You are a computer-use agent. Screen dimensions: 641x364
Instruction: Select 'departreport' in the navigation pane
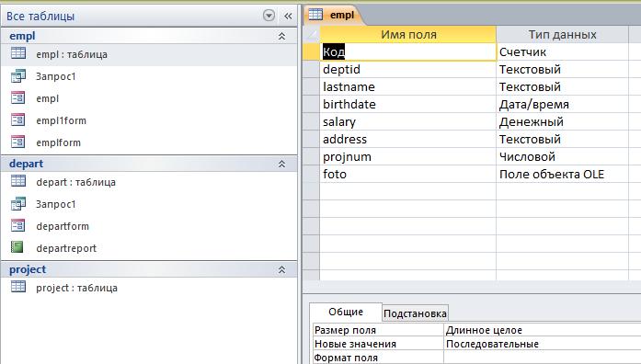coord(149,248)
